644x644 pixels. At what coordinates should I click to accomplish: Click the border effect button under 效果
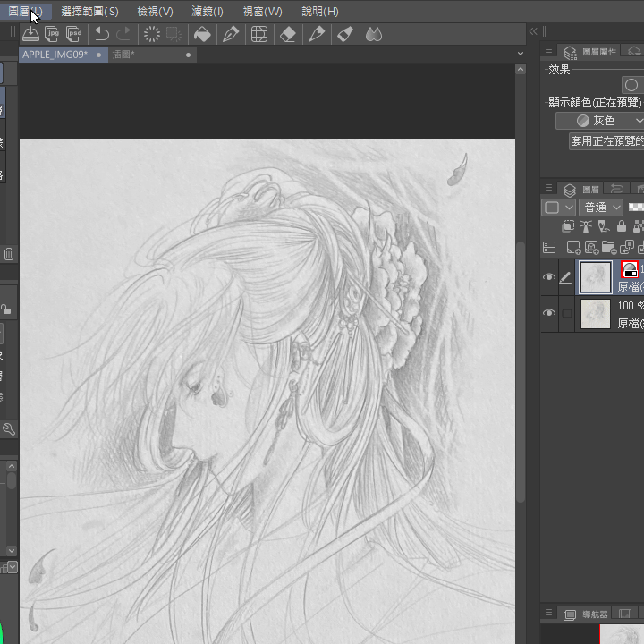[x=631, y=85]
